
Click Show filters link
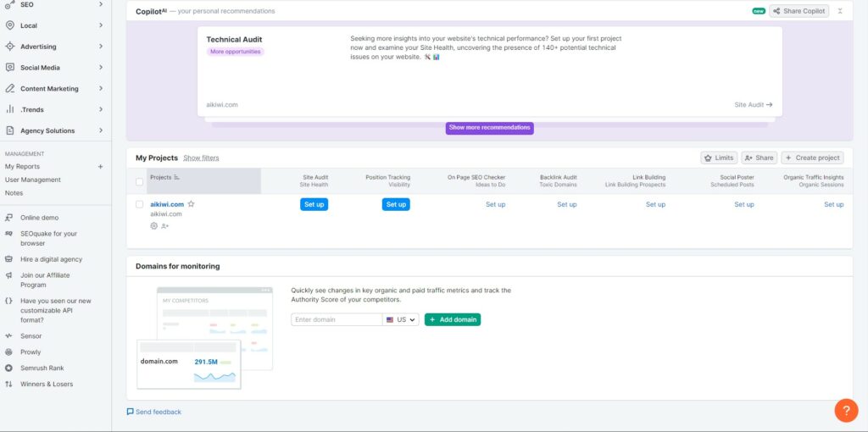coord(201,158)
